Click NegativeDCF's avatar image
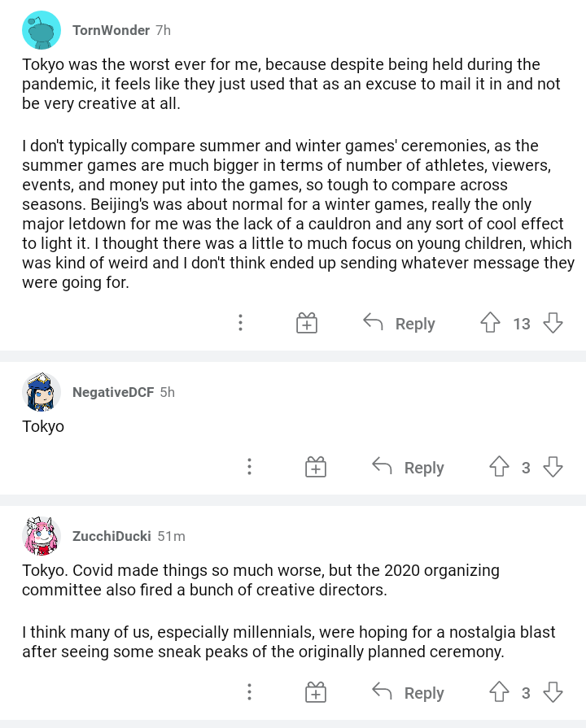Viewport: 586px width, 728px height. pos(41,392)
